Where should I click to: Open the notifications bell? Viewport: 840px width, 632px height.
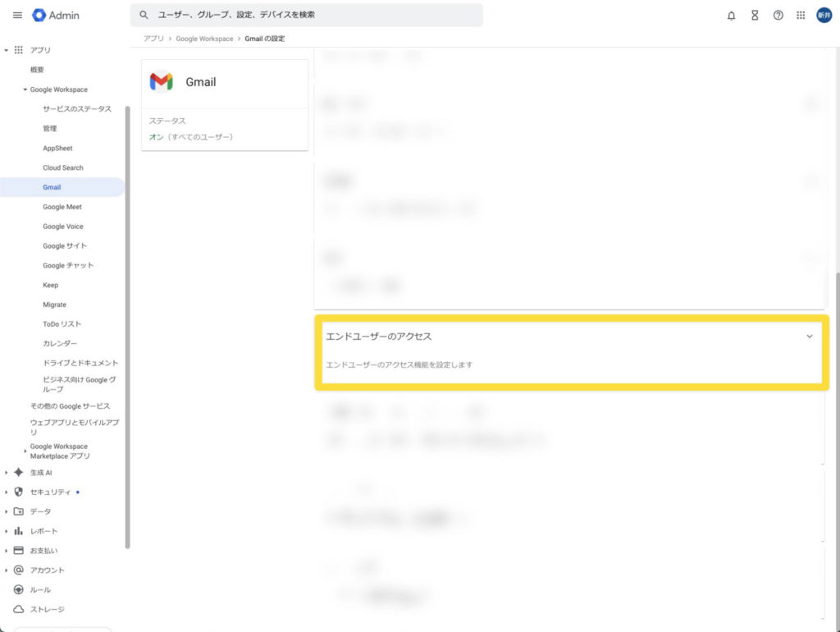coord(731,16)
